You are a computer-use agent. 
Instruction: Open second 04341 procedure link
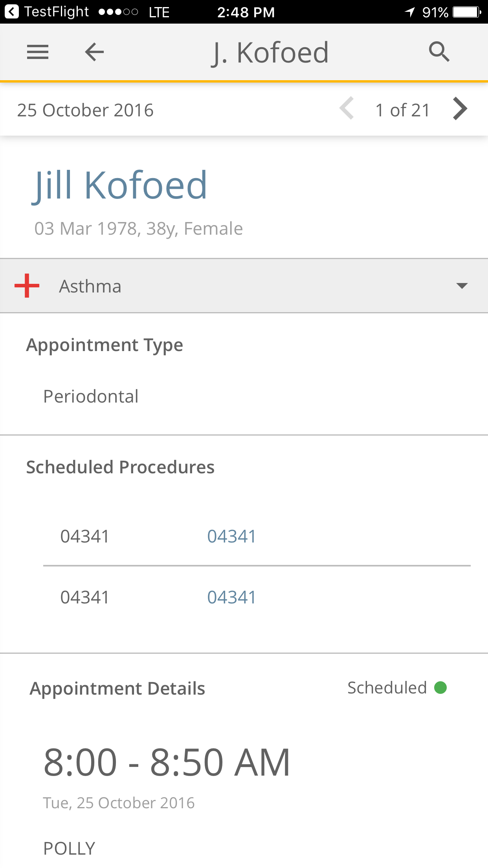click(x=231, y=597)
